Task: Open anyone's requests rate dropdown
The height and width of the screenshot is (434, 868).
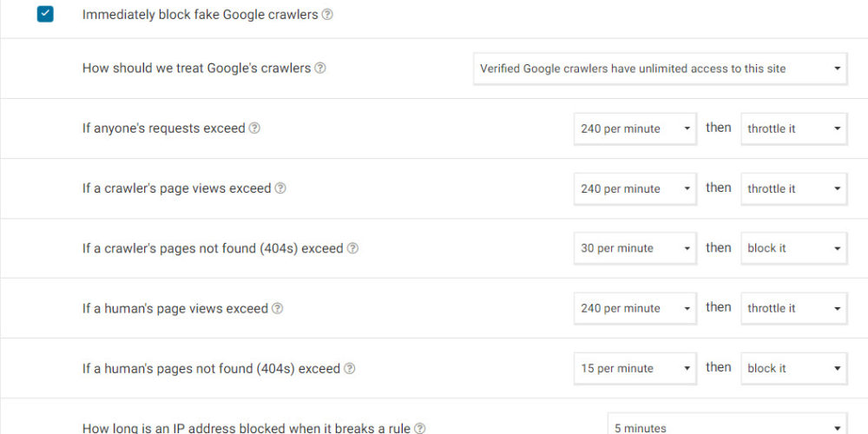Action: (635, 128)
